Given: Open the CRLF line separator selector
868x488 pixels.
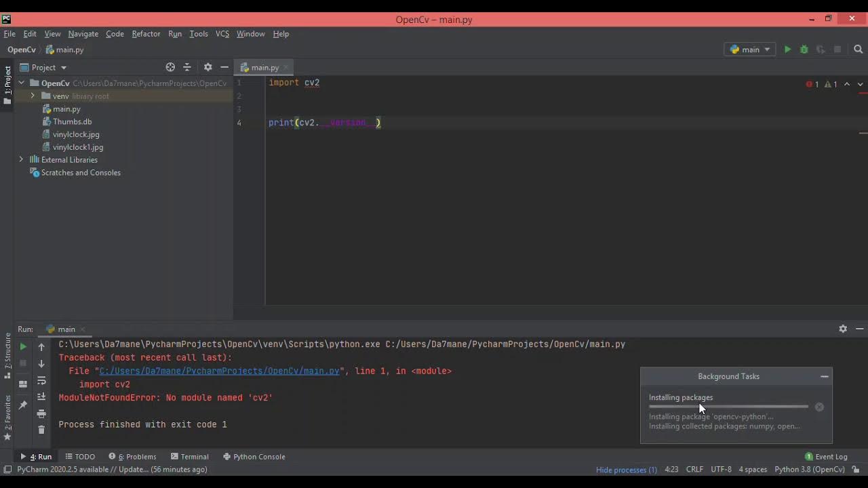Looking at the screenshot, I should click(x=694, y=469).
